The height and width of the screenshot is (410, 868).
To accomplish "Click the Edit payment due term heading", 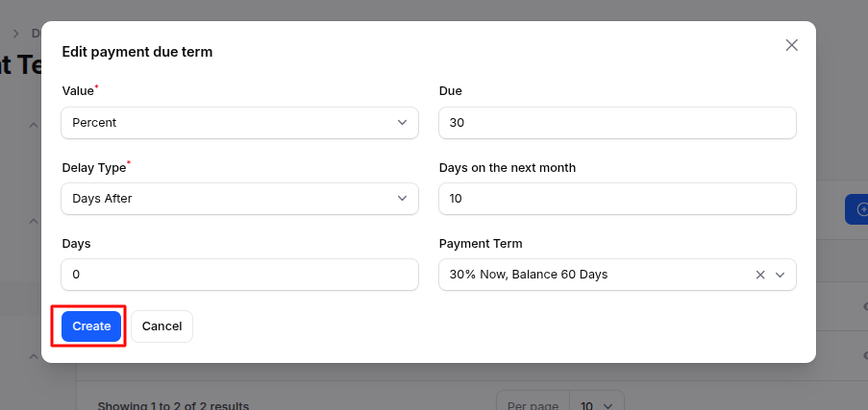I will [x=137, y=52].
